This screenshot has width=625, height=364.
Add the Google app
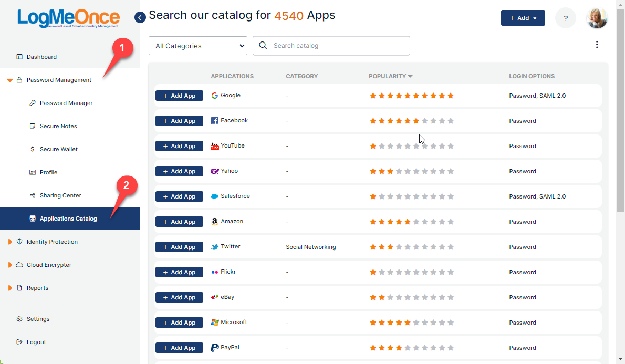pyautogui.click(x=180, y=96)
